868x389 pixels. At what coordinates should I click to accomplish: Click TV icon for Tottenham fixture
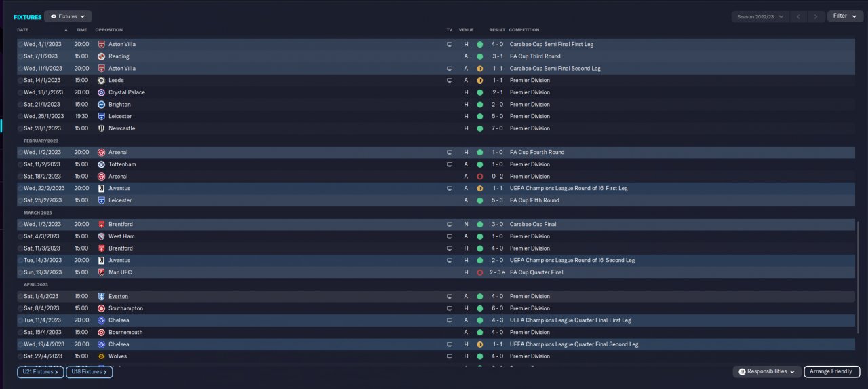pyautogui.click(x=449, y=164)
